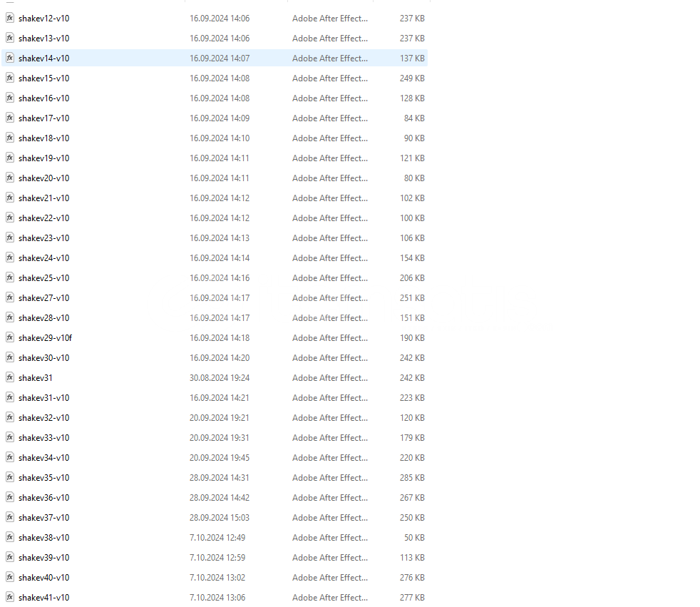Click the type text in shakev33-v10 row
The height and width of the screenshot is (607, 700).
(x=330, y=438)
